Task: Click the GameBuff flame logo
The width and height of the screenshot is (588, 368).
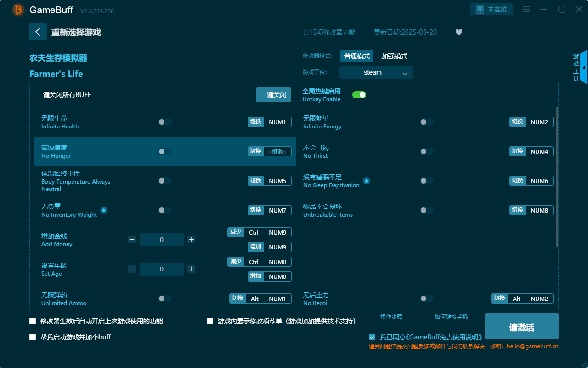Action: tap(17, 9)
